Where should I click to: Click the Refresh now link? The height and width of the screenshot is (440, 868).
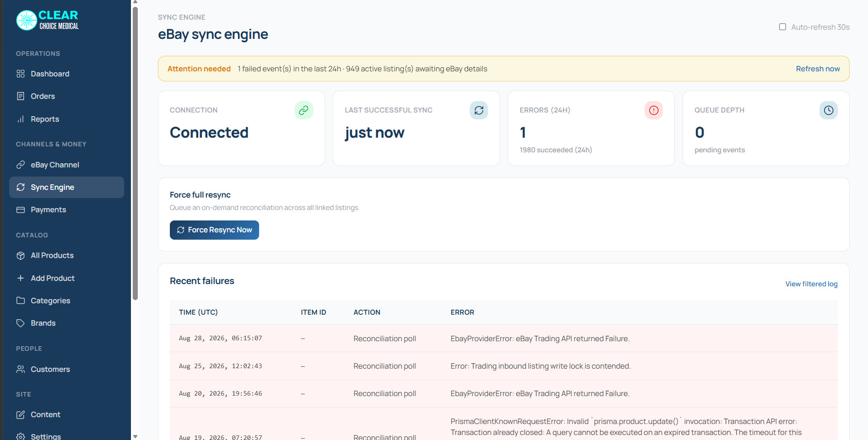click(x=818, y=69)
